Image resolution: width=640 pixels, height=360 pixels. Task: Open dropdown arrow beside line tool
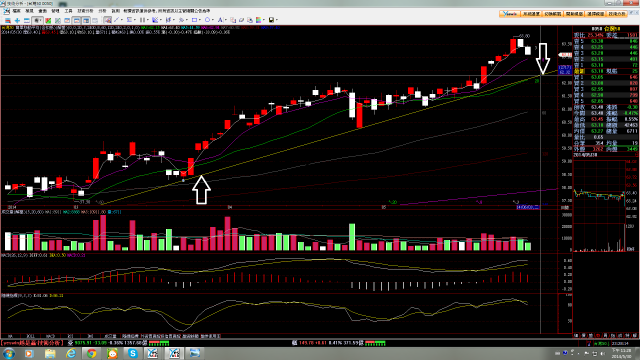(122, 20)
